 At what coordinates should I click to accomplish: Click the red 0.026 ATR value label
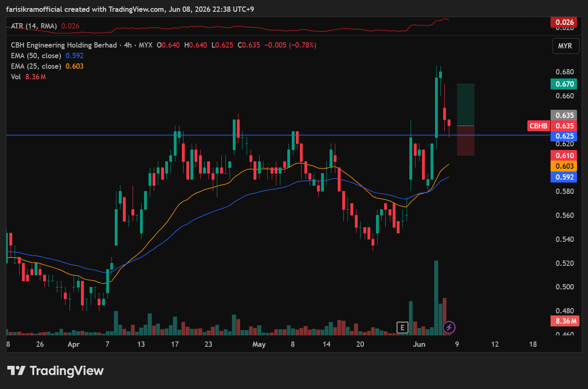coord(564,22)
